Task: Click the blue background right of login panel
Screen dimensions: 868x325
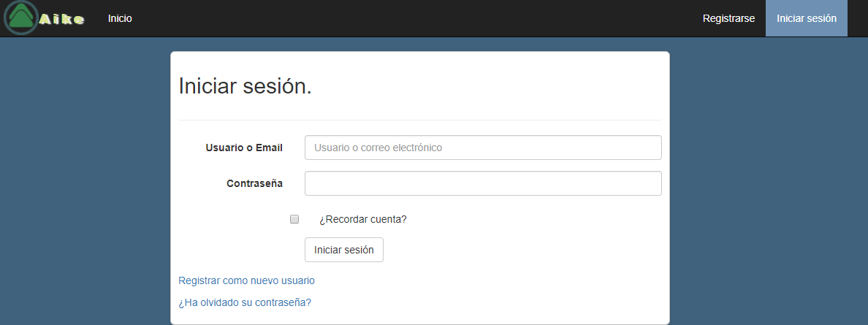Action: pos(767,183)
